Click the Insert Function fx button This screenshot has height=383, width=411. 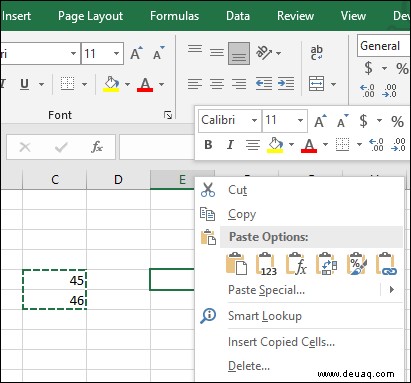(97, 147)
